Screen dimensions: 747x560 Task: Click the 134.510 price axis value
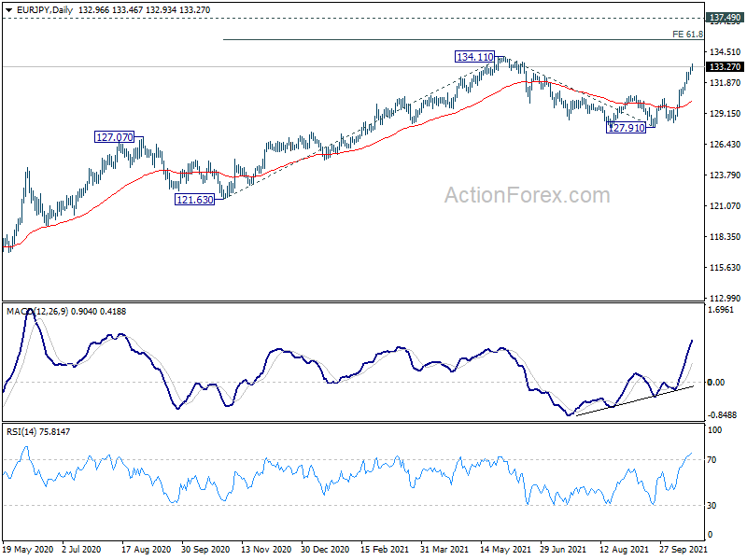pos(726,52)
